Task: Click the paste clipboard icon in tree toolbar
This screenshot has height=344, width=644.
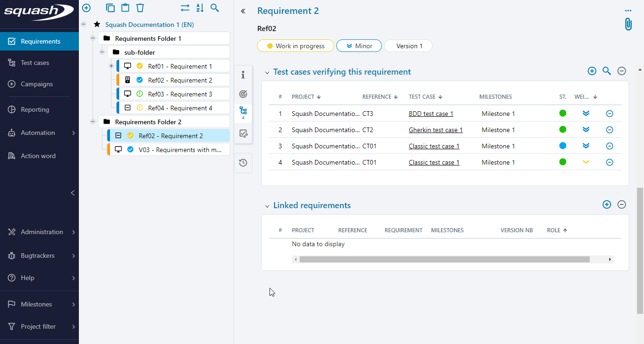Action: pos(125,8)
